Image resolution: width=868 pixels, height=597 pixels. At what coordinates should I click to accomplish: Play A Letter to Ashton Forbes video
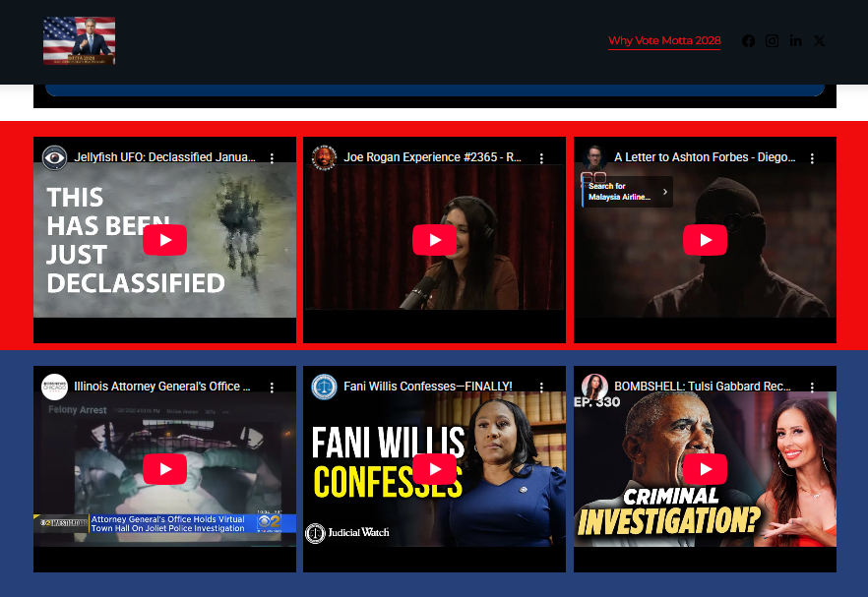click(706, 240)
